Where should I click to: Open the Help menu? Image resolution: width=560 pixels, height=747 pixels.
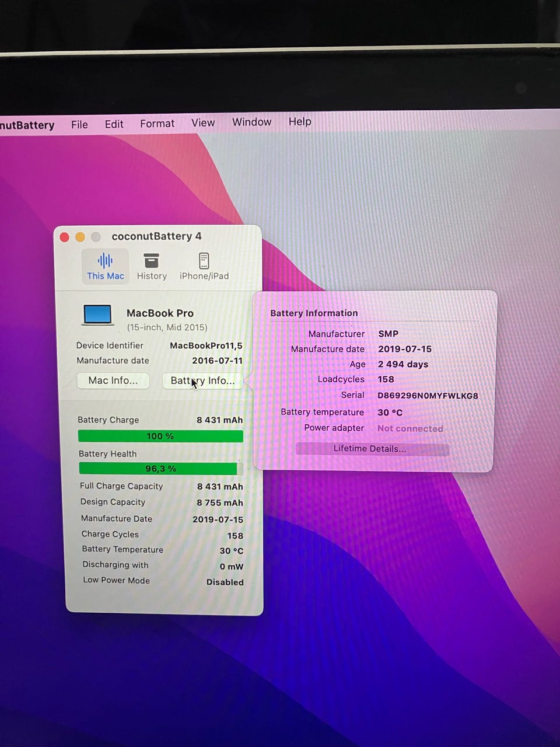click(x=300, y=121)
